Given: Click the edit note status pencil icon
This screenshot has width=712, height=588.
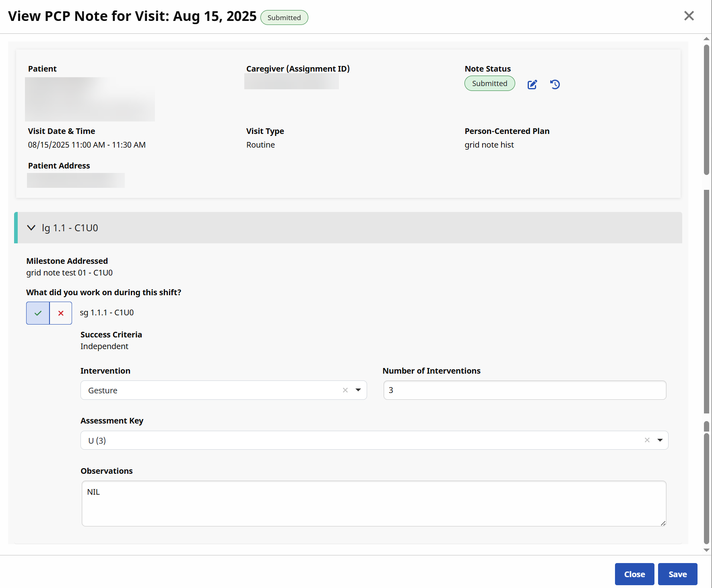Looking at the screenshot, I should pos(532,84).
